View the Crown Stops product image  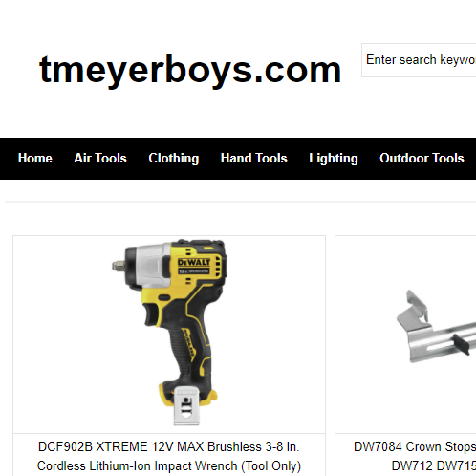tap(436, 327)
